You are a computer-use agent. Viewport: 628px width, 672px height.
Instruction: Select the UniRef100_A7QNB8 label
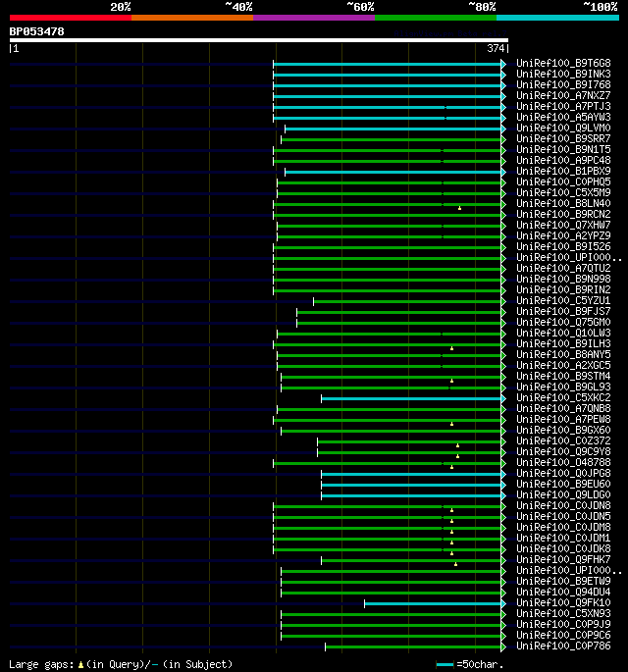coord(563,408)
